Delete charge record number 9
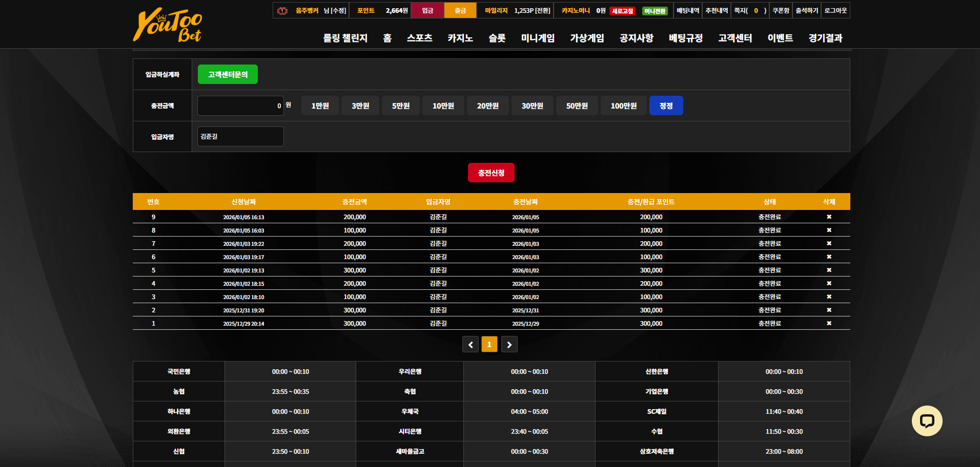The width and height of the screenshot is (980, 467). coord(829,217)
